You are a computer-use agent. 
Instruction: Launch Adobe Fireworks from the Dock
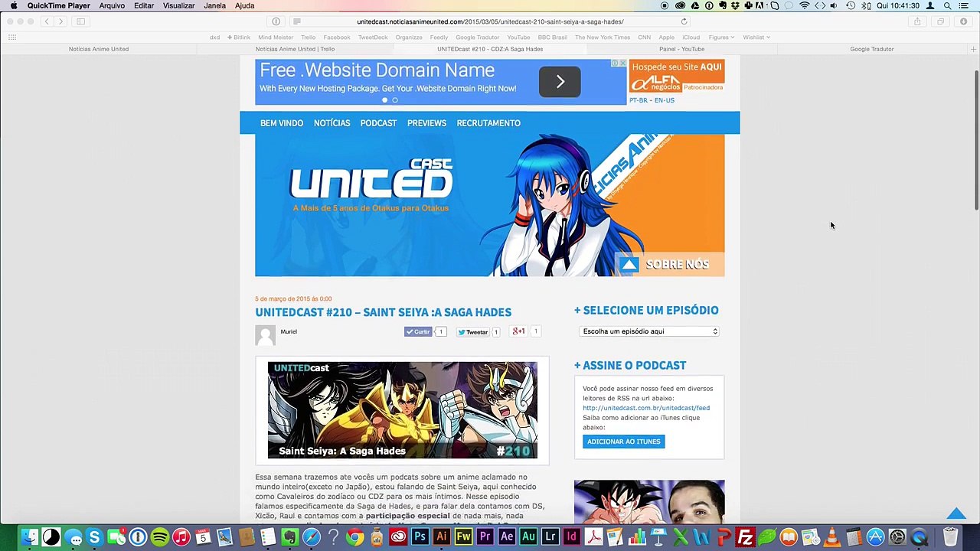(463, 537)
